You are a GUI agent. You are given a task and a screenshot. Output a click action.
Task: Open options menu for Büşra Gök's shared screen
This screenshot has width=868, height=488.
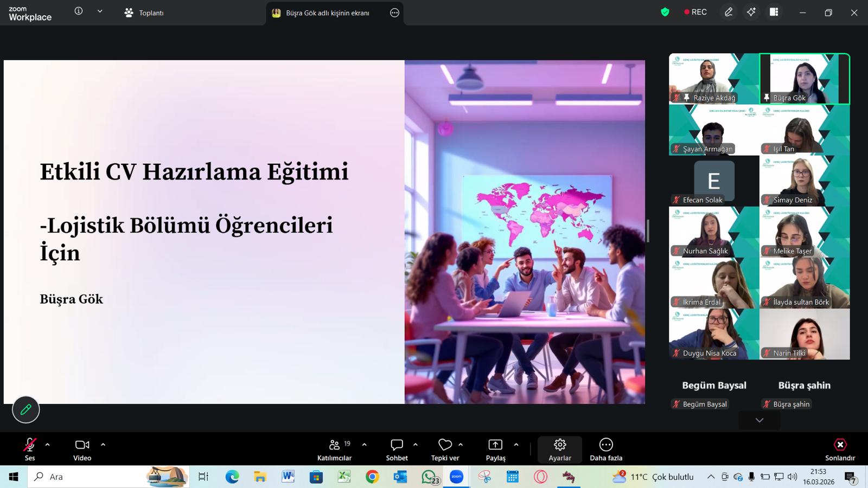tap(394, 13)
